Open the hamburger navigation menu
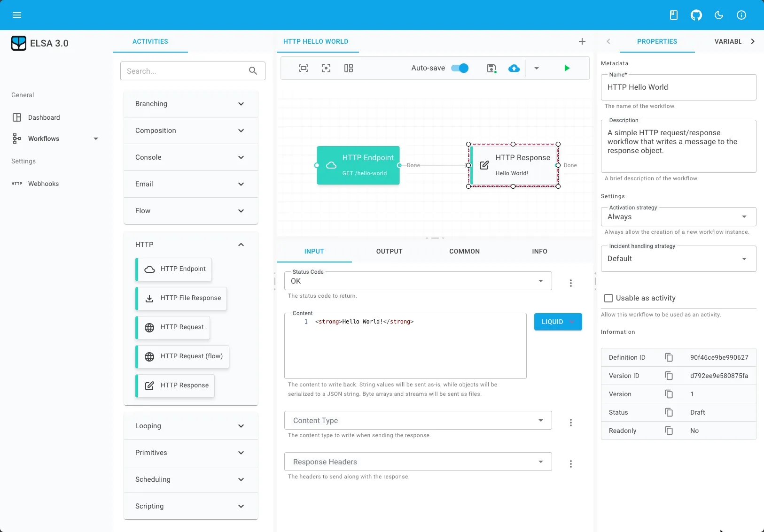The width and height of the screenshot is (764, 532). coord(17,15)
